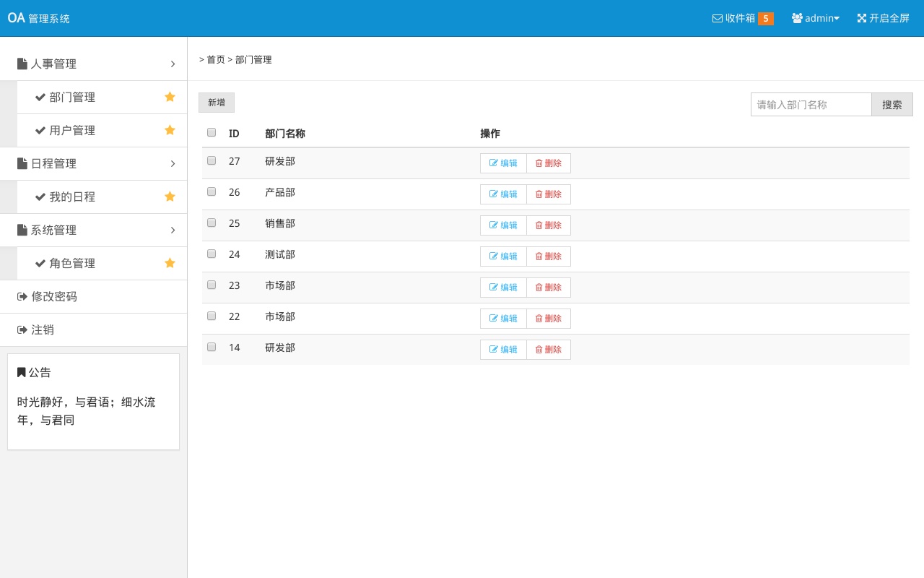Click the OA 管理系统 logo title

click(39, 18)
